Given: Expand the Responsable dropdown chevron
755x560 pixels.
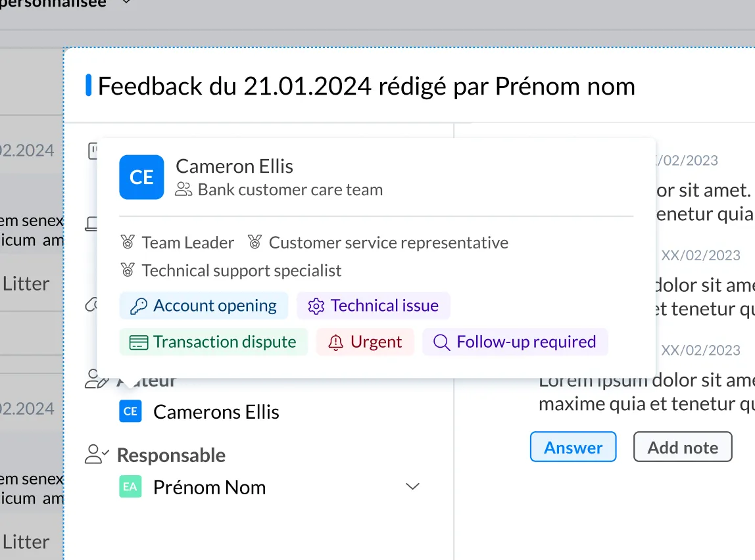Looking at the screenshot, I should tap(412, 487).
